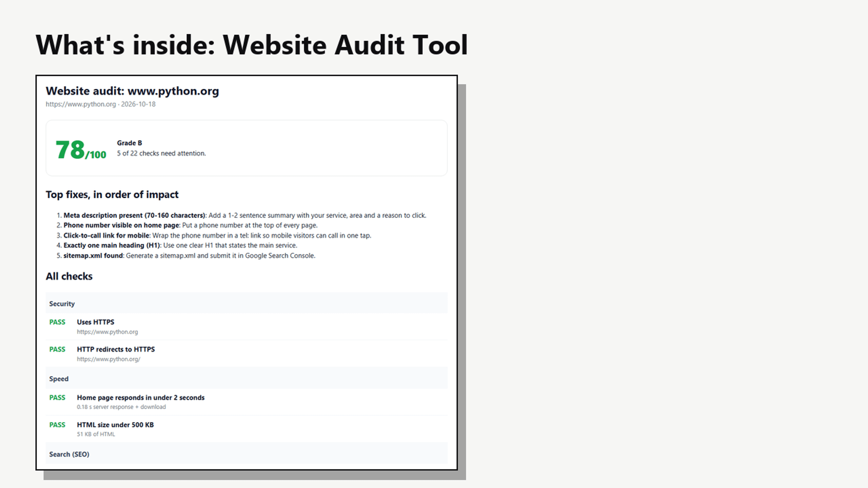Select the 'Grade B' label
The width and height of the screenshot is (868, 488).
tap(130, 143)
